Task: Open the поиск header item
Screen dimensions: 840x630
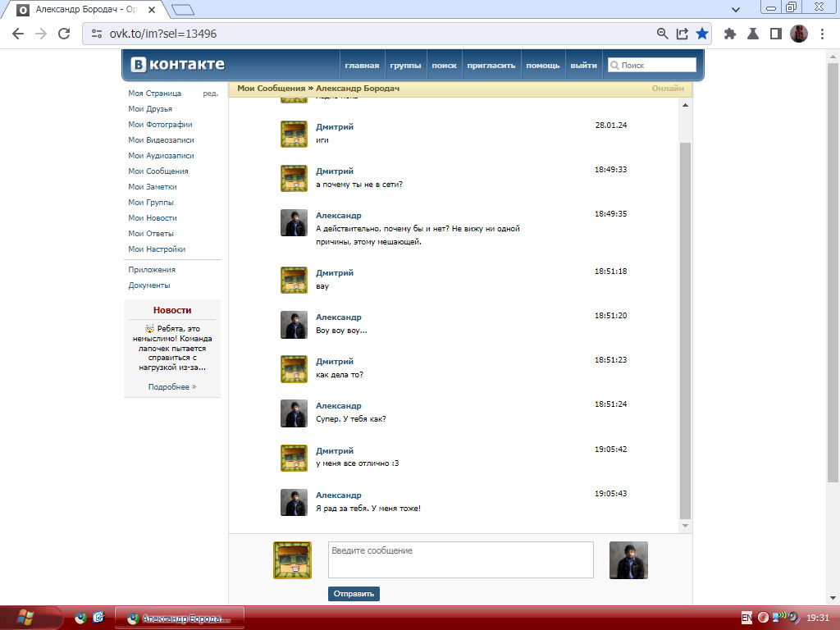Action: (x=444, y=66)
